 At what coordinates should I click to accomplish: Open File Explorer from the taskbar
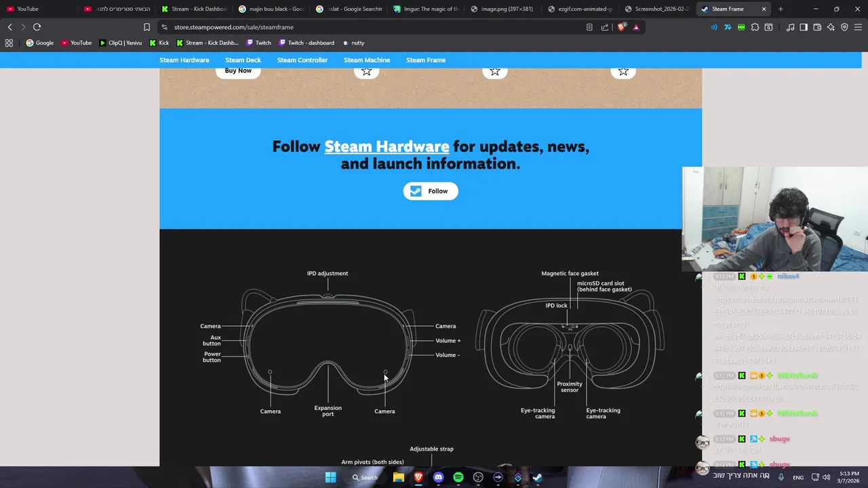tap(399, 477)
